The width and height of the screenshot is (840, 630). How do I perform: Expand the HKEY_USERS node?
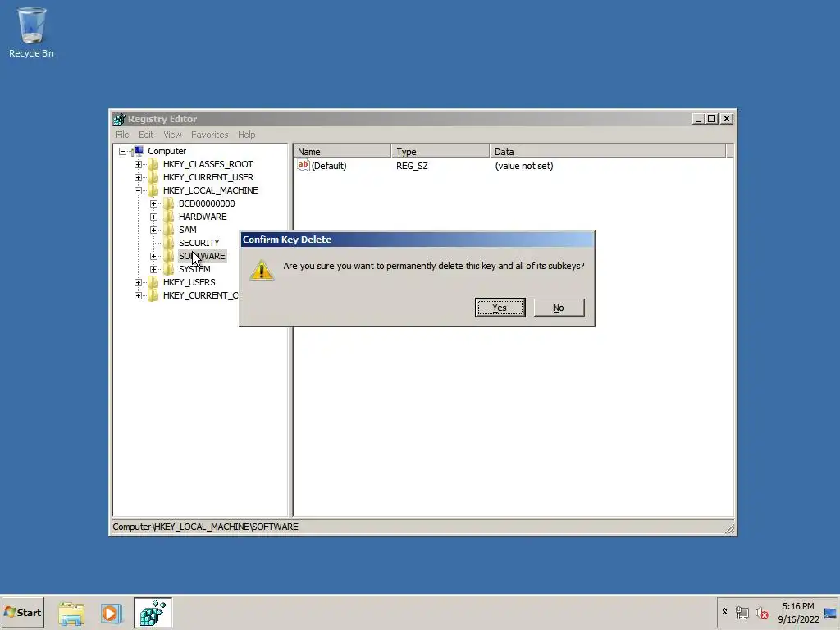(138, 282)
